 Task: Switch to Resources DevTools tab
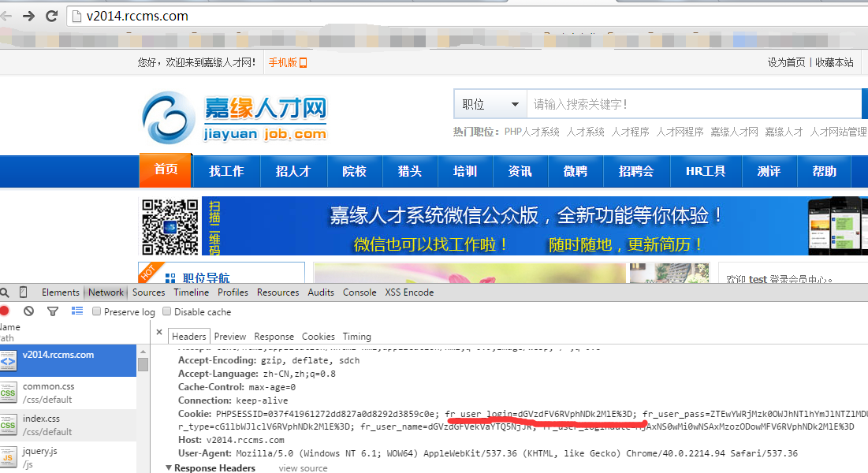(x=278, y=292)
